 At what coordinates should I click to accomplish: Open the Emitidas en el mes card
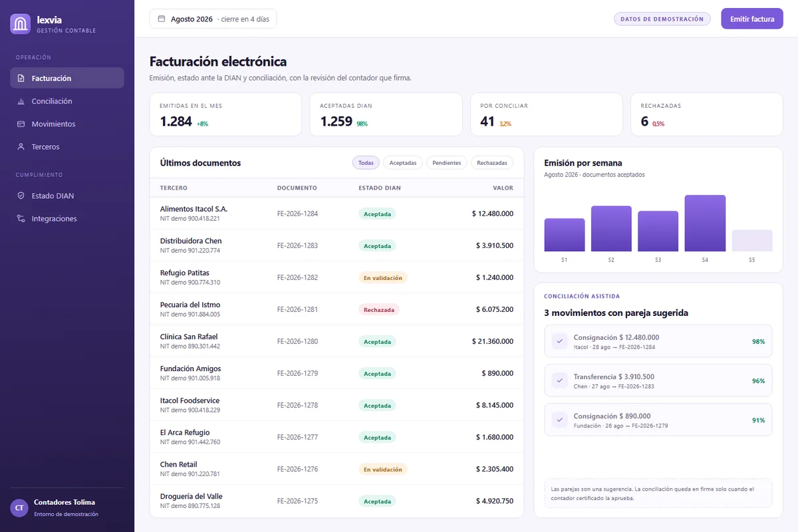pos(225,114)
